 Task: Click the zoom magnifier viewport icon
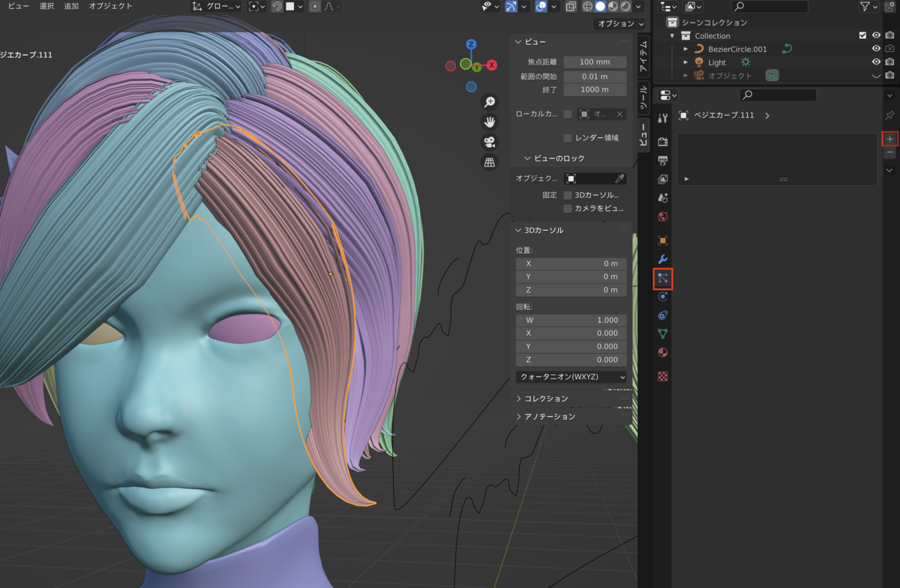tap(489, 101)
